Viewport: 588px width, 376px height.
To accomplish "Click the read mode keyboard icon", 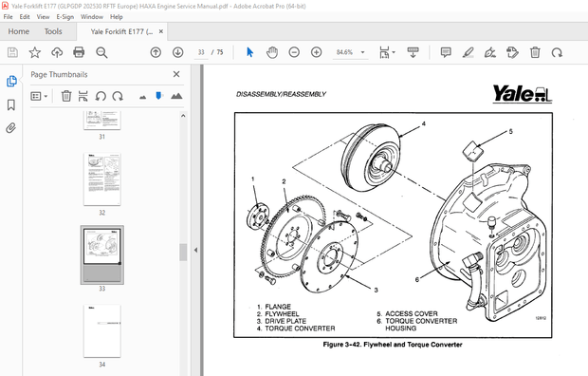I will click(x=413, y=52).
